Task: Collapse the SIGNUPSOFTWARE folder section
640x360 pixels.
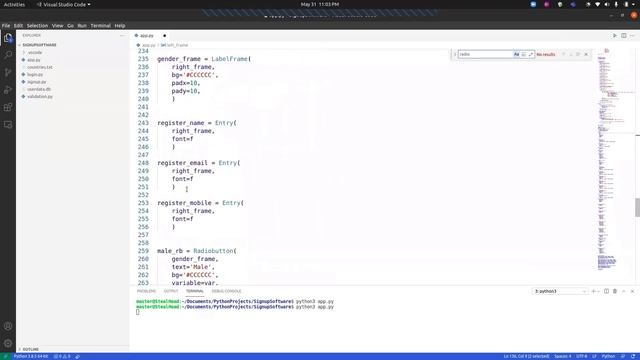Action: coord(40,45)
